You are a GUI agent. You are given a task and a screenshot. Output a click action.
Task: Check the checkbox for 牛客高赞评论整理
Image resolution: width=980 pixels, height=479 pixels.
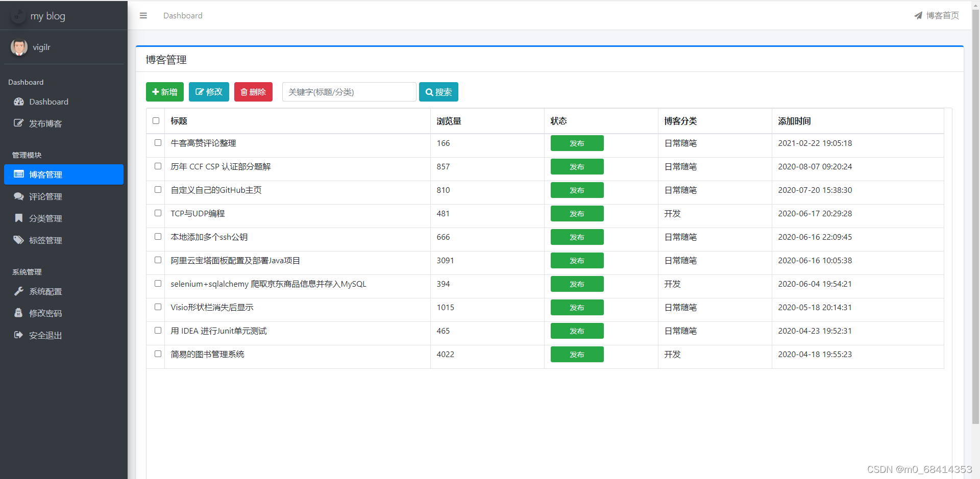tap(157, 143)
